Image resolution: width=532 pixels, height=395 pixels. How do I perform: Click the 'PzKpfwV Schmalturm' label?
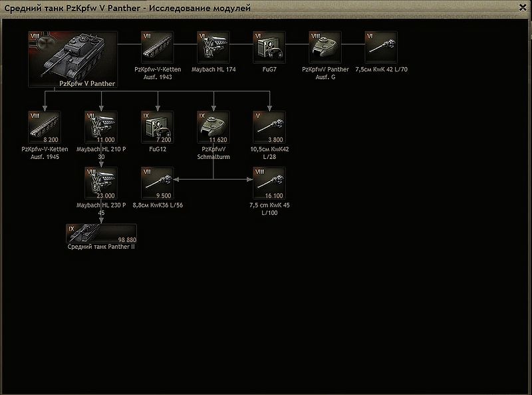(x=213, y=153)
